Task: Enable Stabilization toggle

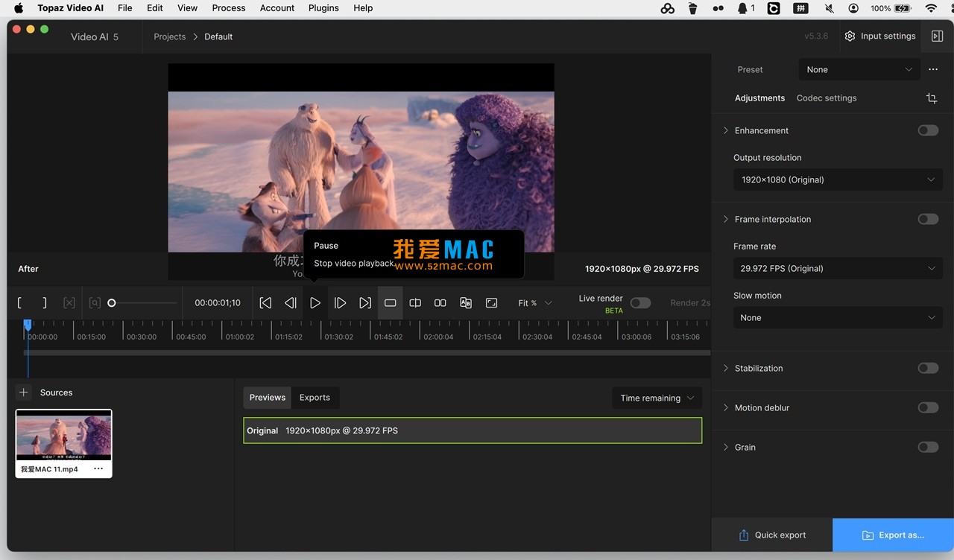Action: 928,368
